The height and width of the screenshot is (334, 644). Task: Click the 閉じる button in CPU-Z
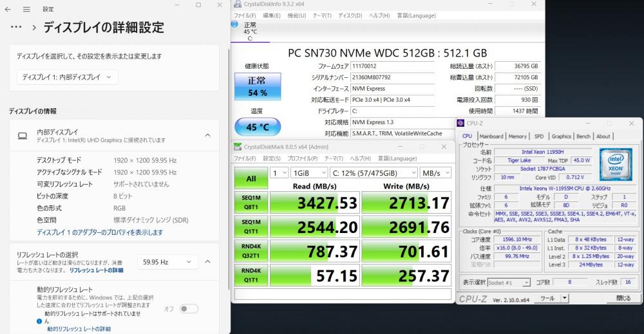[x=623, y=299]
